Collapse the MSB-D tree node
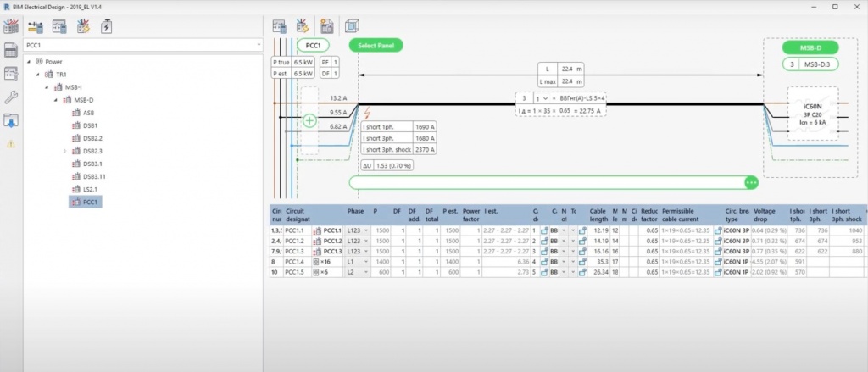868x372 pixels. pyautogui.click(x=56, y=100)
